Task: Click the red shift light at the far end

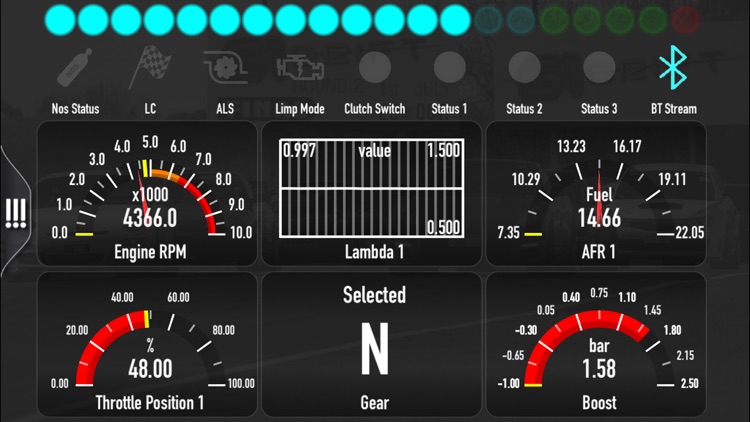Action: coord(685,20)
